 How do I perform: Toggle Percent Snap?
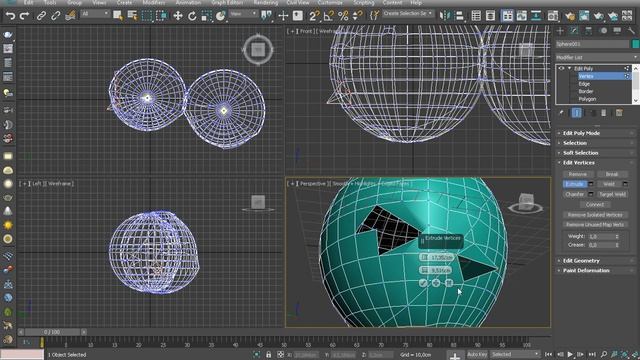coord(343,16)
